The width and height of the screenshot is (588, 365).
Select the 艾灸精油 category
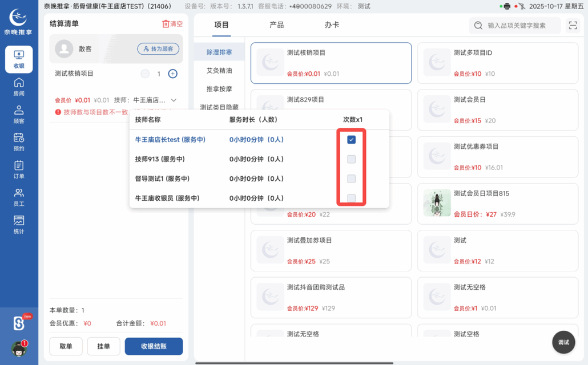(x=219, y=71)
